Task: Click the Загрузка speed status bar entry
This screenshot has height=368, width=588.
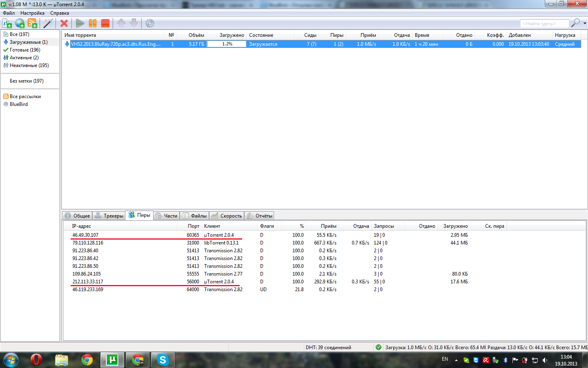Action: click(435, 348)
